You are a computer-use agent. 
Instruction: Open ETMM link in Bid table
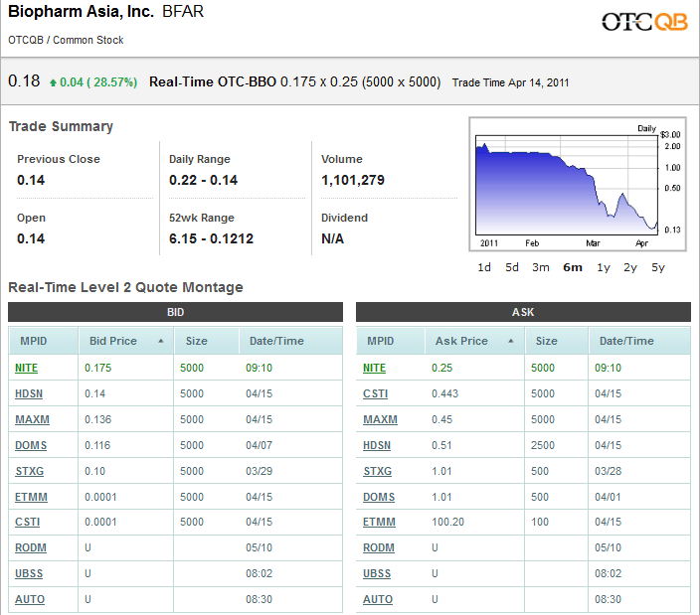[31, 497]
